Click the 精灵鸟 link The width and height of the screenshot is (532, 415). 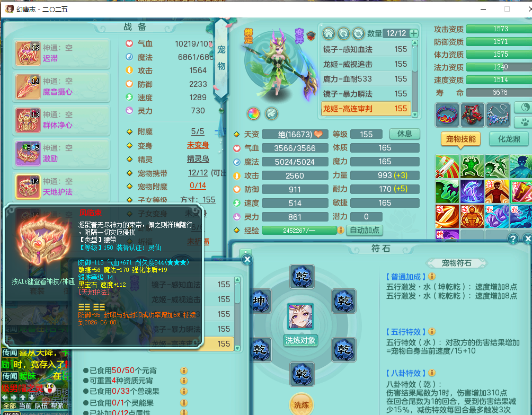pyautogui.click(x=198, y=159)
